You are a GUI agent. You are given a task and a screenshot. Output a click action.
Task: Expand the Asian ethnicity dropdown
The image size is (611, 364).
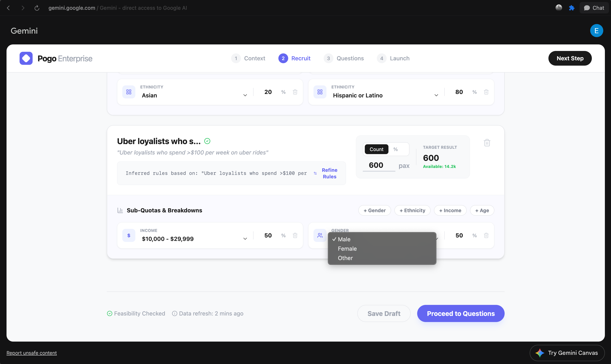click(x=245, y=95)
